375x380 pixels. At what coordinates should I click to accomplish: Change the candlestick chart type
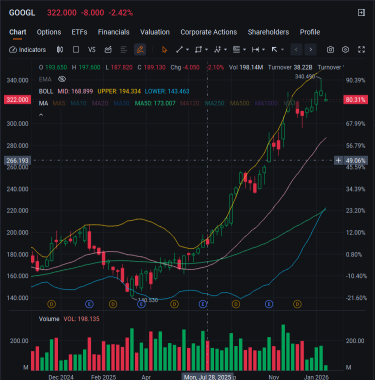click(60, 50)
